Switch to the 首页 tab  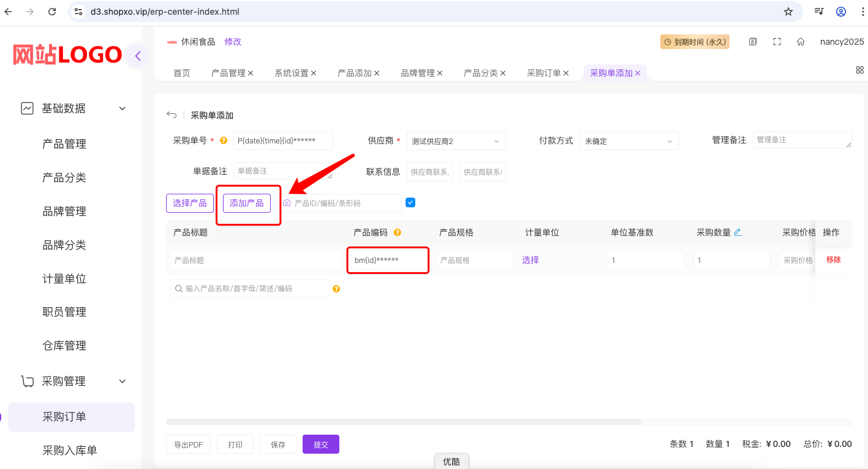(x=182, y=73)
